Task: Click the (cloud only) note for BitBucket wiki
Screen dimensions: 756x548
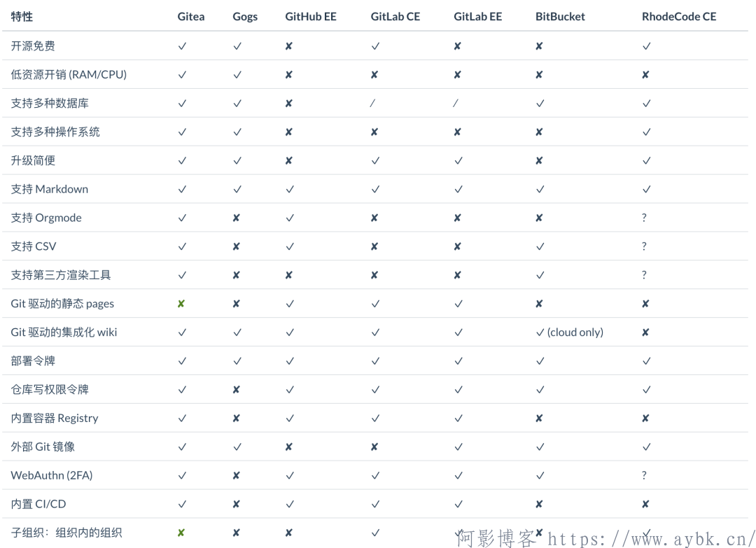Action: pos(575,332)
